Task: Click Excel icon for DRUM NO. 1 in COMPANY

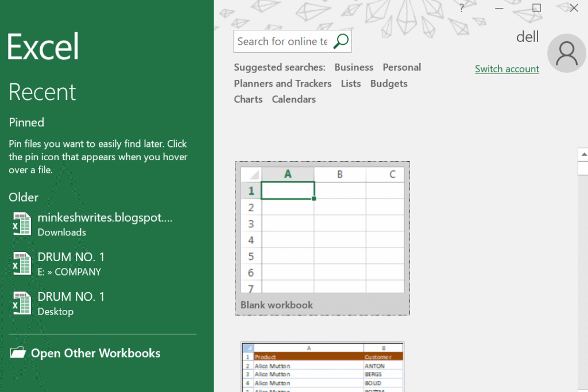Action: click(x=22, y=264)
